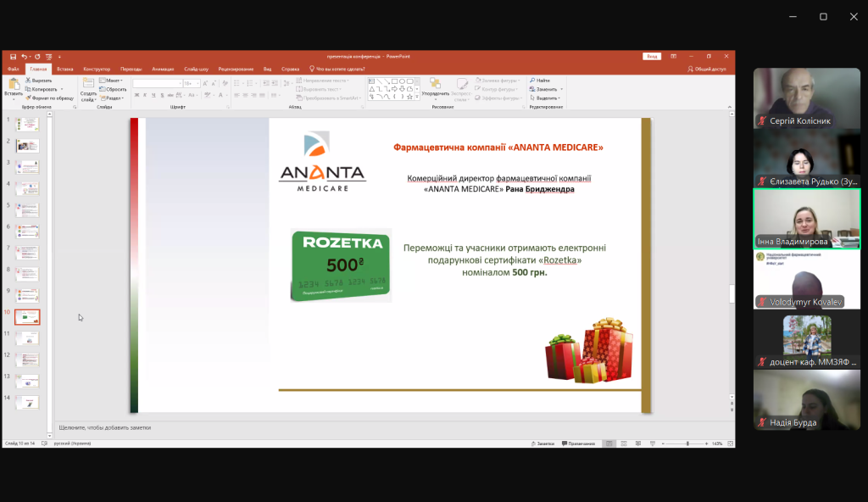The height and width of the screenshot is (502, 868).
Task: Click the Undo arrow icon
Action: point(24,57)
